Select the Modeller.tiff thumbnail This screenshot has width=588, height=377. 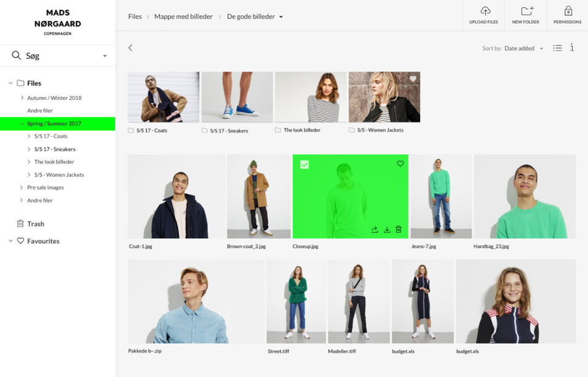[x=358, y=301]
